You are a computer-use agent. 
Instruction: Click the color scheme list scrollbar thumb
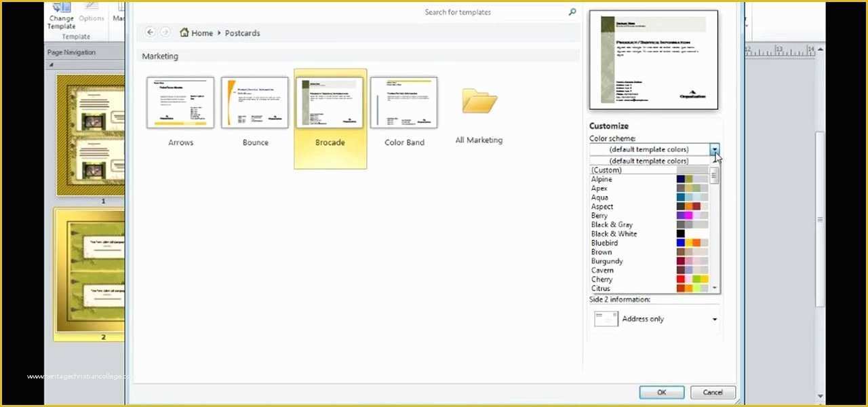pos(714,175)
